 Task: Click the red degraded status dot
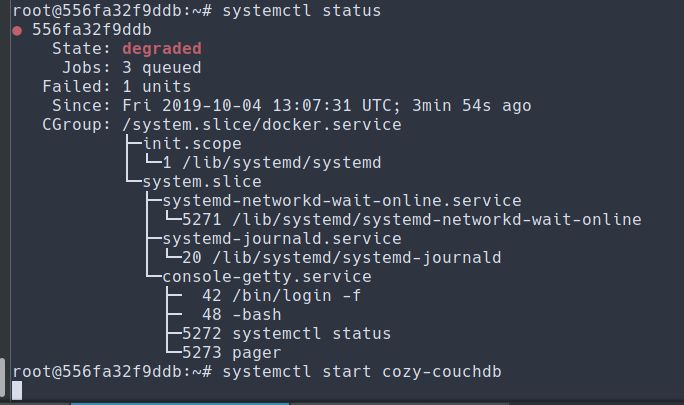[x=18, y=30]
